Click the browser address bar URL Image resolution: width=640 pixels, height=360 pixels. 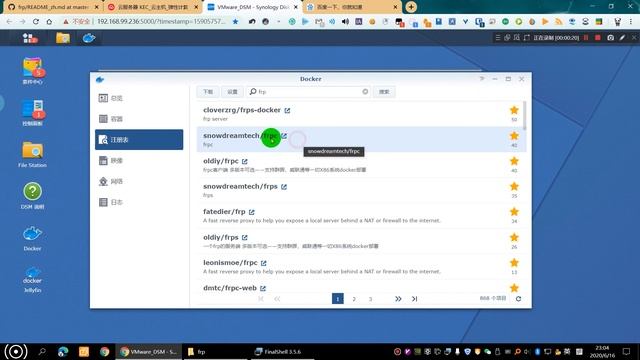click(x=161, y=22)
